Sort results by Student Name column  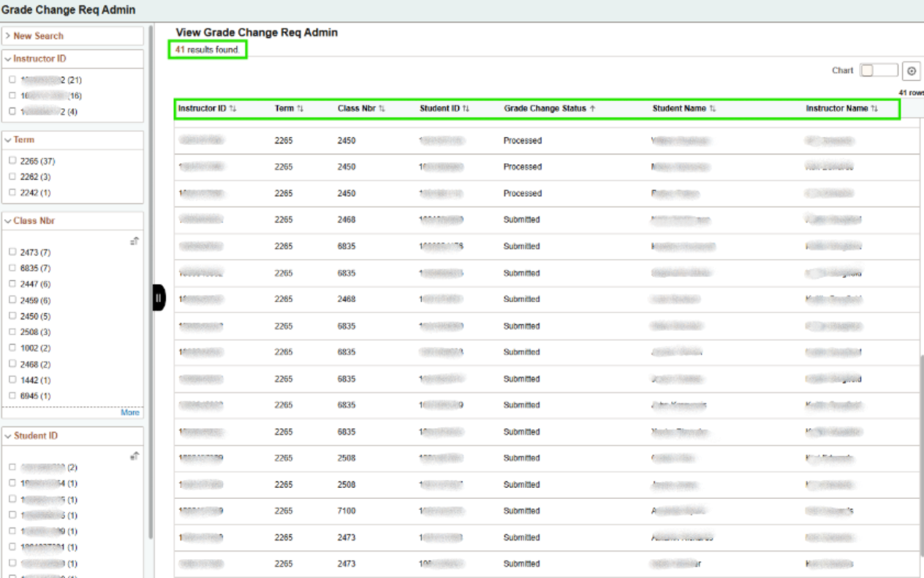pyautogui.click(x=684, y=109)
